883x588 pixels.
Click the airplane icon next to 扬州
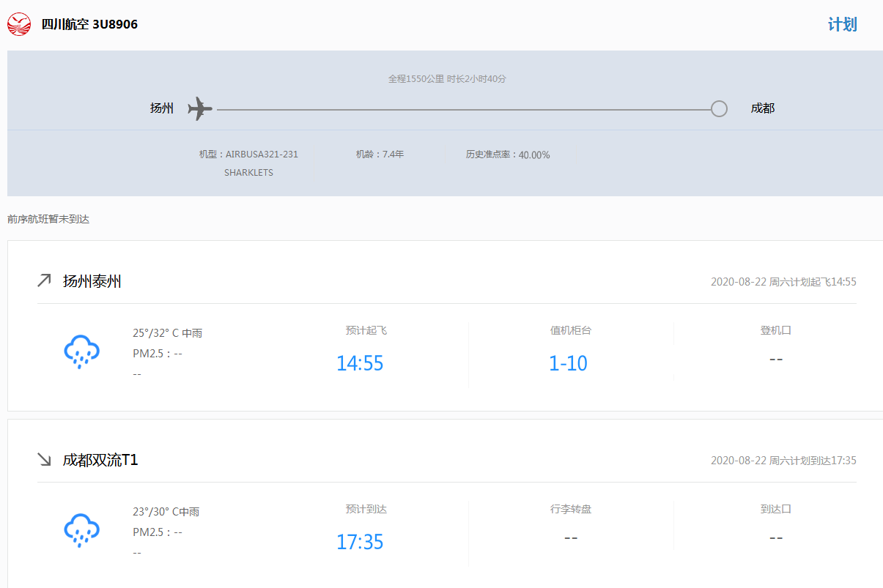click(x=199, y=108)
